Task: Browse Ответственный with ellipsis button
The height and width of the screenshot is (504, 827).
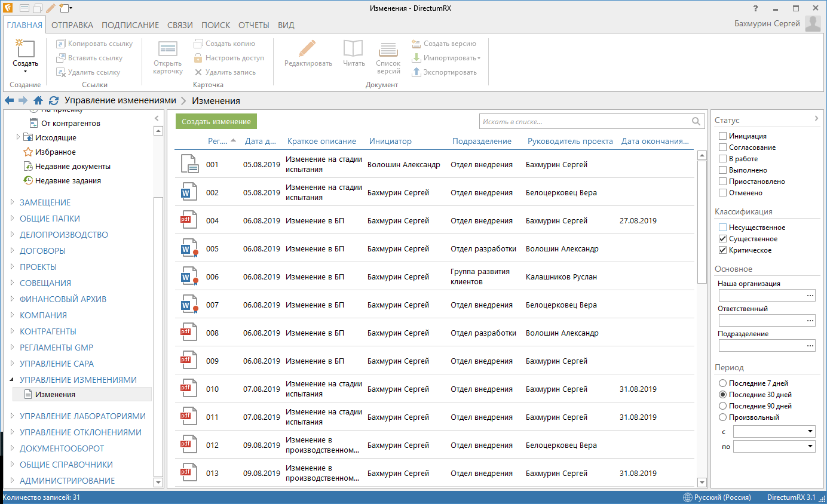Action: [x=810, y=320]
